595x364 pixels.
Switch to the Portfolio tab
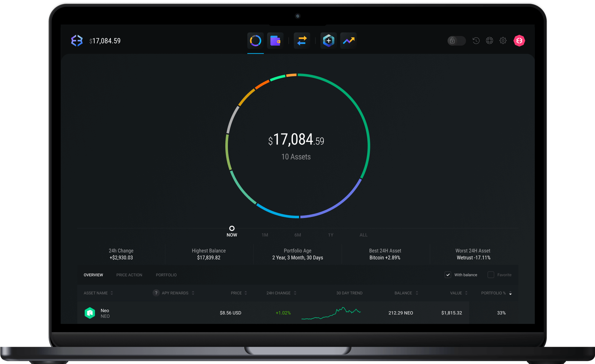[166, 275]
